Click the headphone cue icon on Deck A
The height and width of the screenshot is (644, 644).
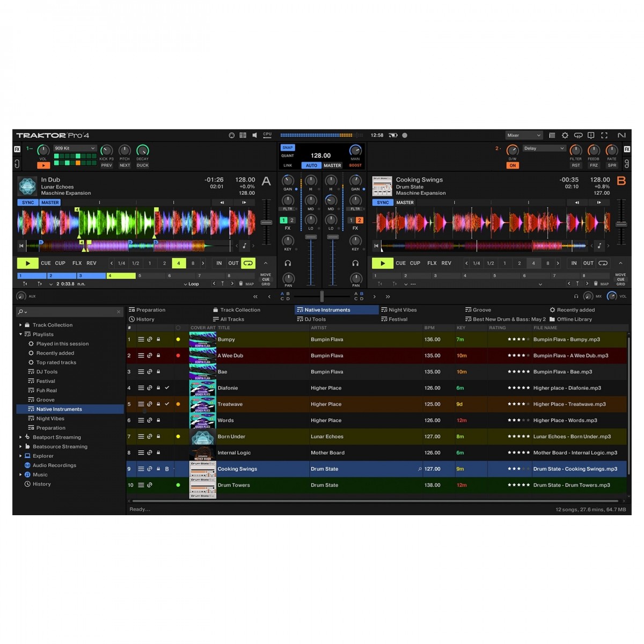(288, 263)
